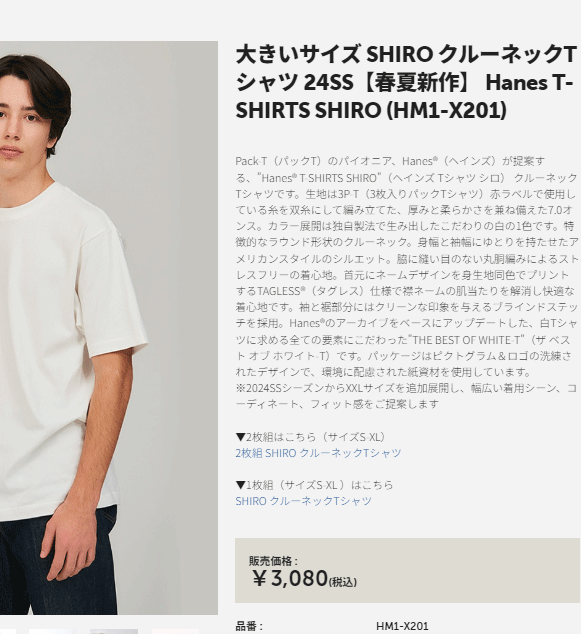Click the 品番 label
This screenshot has width=581, height=634.
tap(249, 626)
